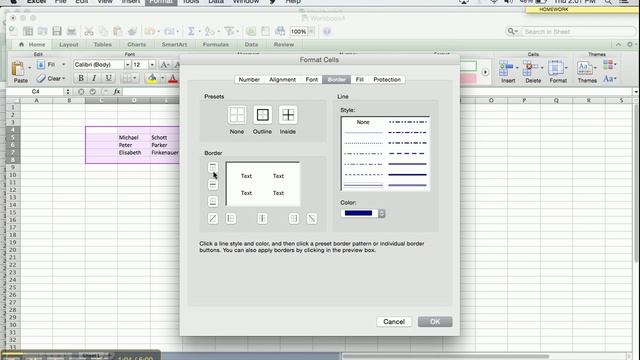The width and height of the screenshot is (640, 360).
Task: Toggle the left border button
Action: [231, 218]
